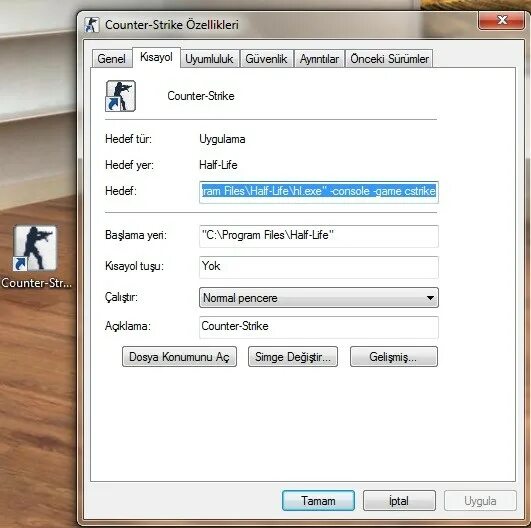531x528 pixels.
Task: Select the Kısayol tab
Action: coord(156,57)
